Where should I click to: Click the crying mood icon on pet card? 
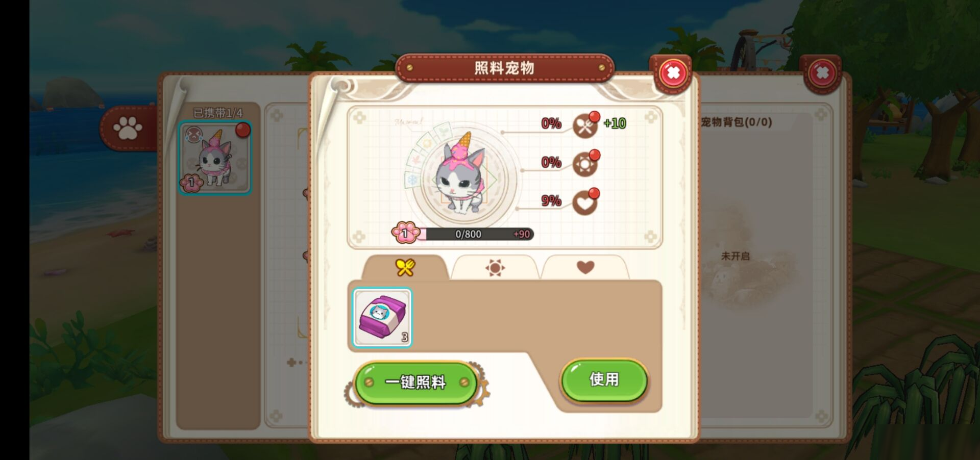click(193, 135)
